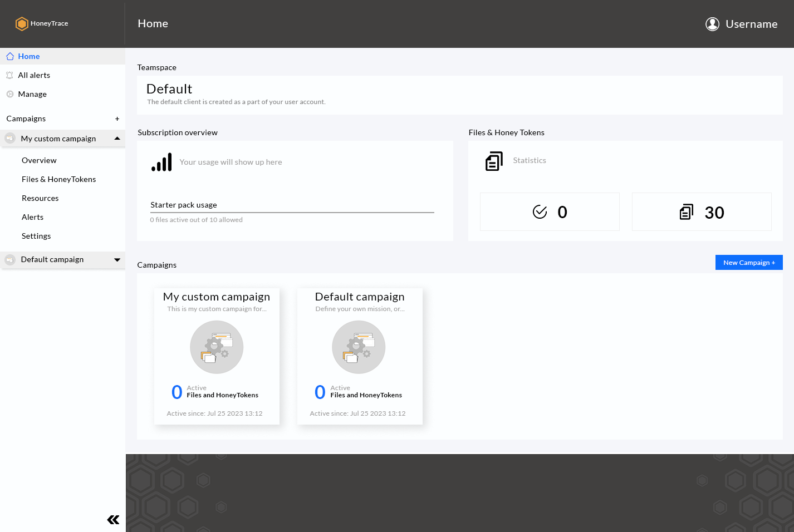Collapse sidebar with double-chevron icon
This screenshot has width=794, height=532.
click(x=113, y=520)
